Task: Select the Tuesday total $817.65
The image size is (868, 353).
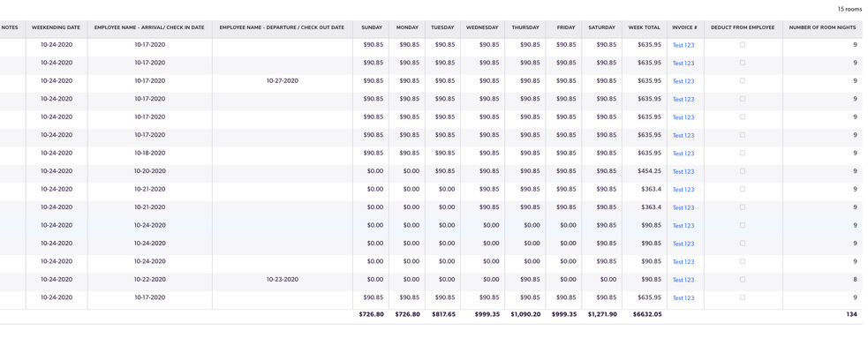Action: click(x=443, y=314)
